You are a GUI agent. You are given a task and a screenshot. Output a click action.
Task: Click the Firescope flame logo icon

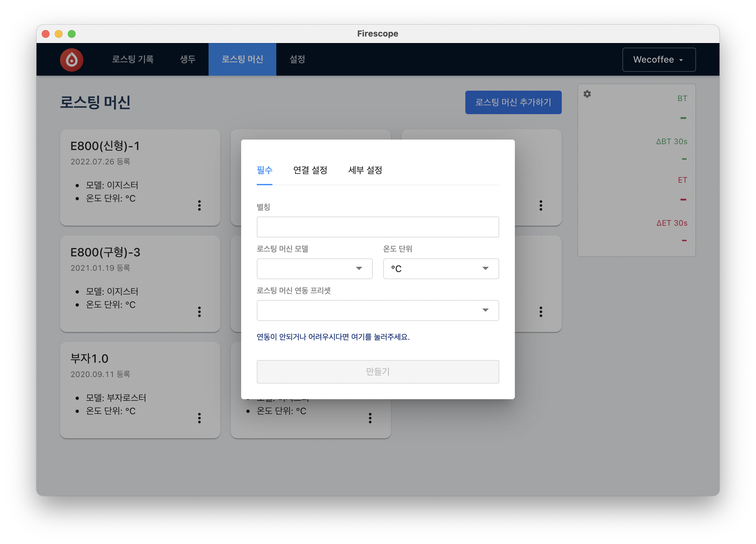(71, 60)
